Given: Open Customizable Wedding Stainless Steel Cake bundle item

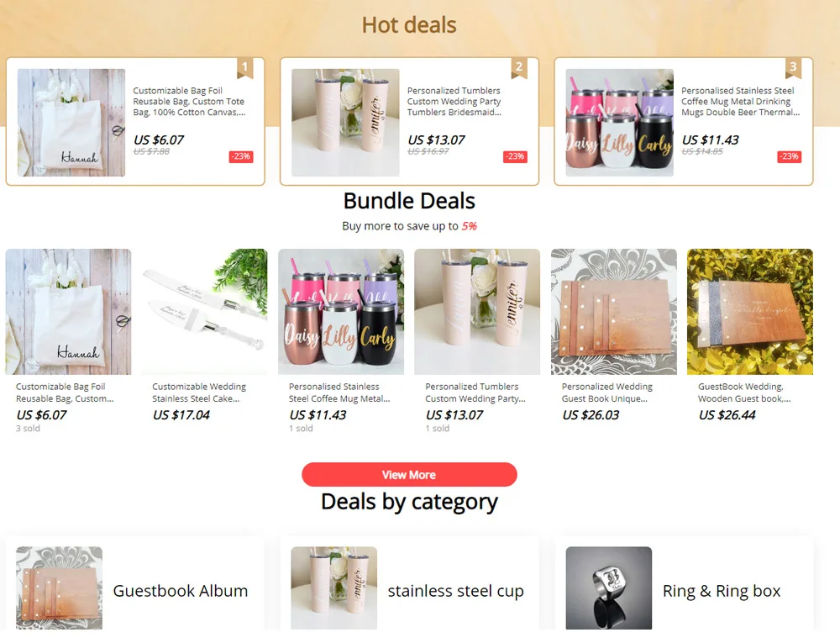Looking at the screenshot, I should tap(199, 393).
